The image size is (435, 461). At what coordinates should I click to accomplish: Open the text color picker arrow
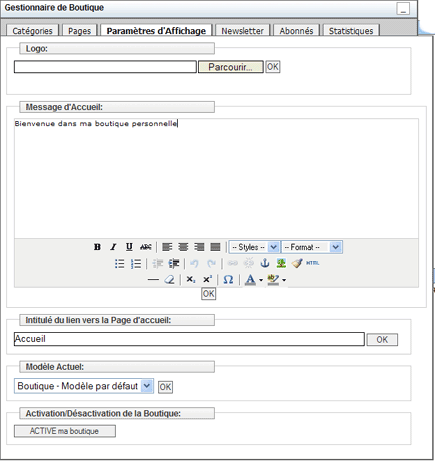(261, 280)
